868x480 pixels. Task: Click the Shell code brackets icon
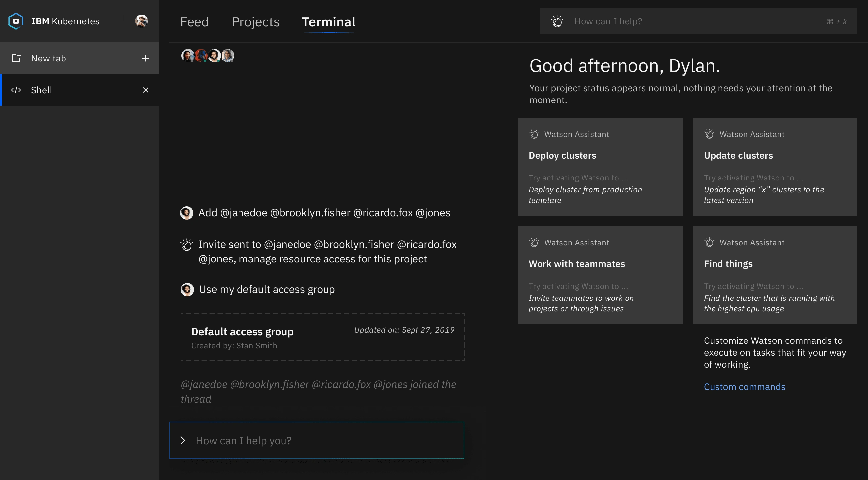point(16,90)
